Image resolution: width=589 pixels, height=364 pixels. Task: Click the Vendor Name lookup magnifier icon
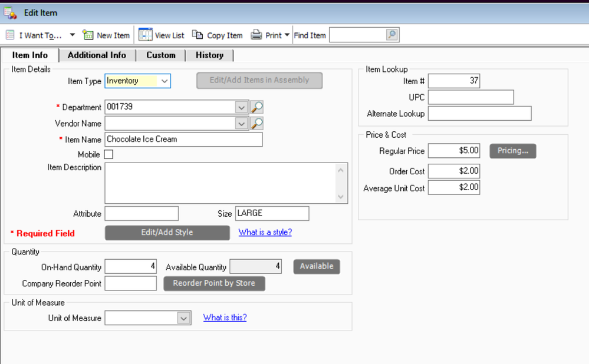click(256, 124)
